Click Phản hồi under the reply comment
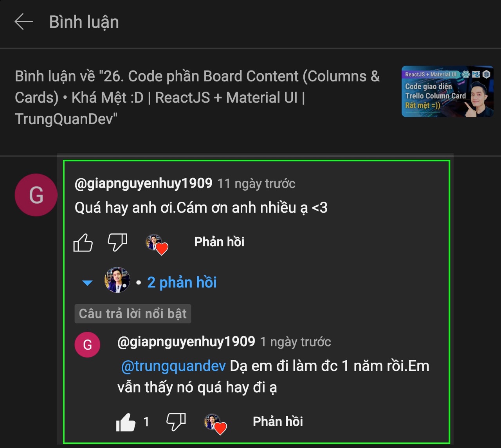501x448 pixels. tap(278, 422)
